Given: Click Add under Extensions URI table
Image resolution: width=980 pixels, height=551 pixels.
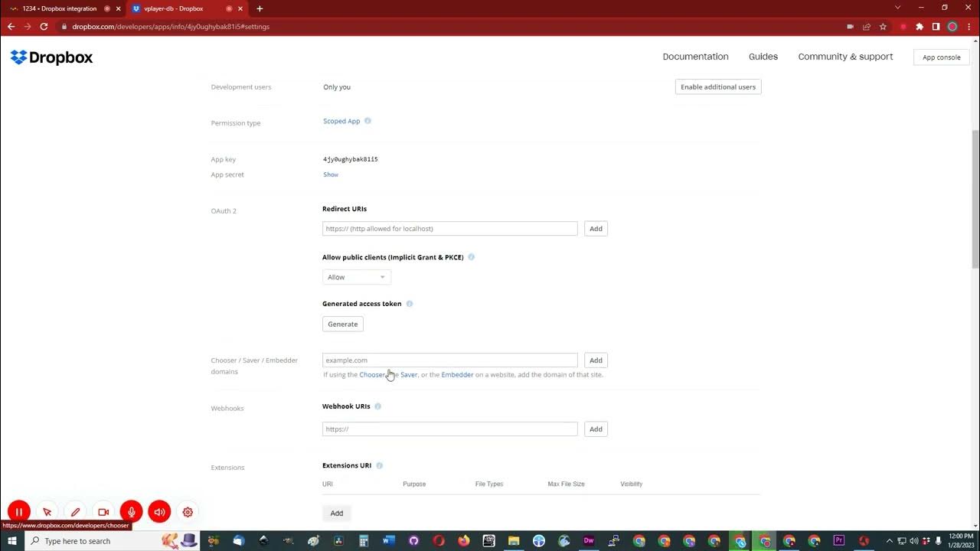Looking at the screenshot, I should pyautogui.click(x=337, y=513).
